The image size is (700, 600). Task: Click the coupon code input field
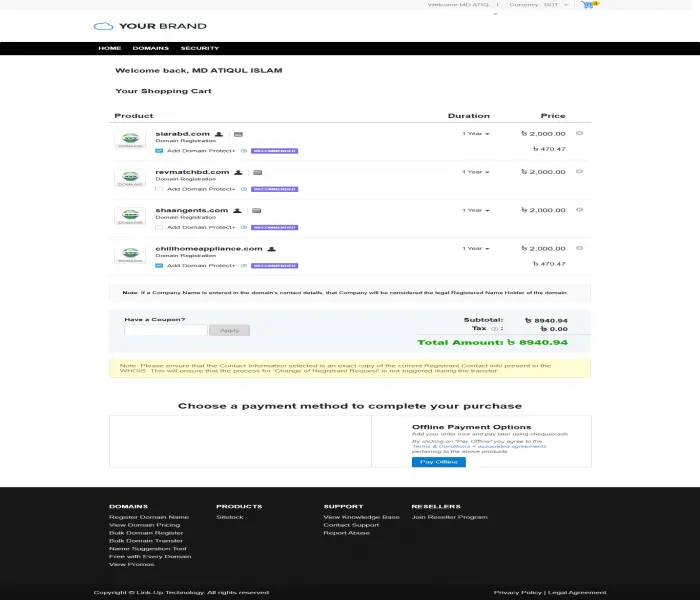165,330
